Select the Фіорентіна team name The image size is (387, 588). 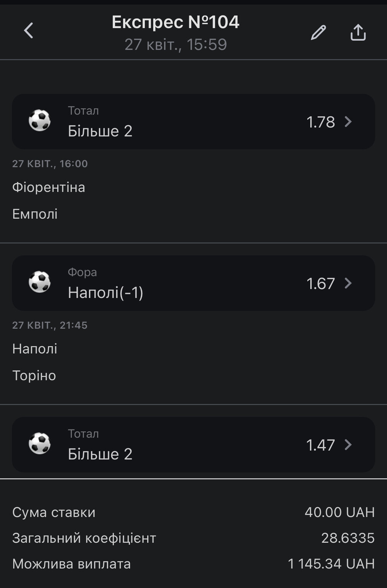[x=49, y=187]
